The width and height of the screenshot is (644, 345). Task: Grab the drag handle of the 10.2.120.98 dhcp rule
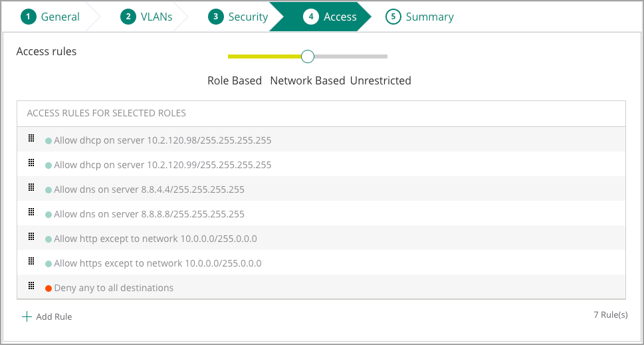tap(31, 138)
